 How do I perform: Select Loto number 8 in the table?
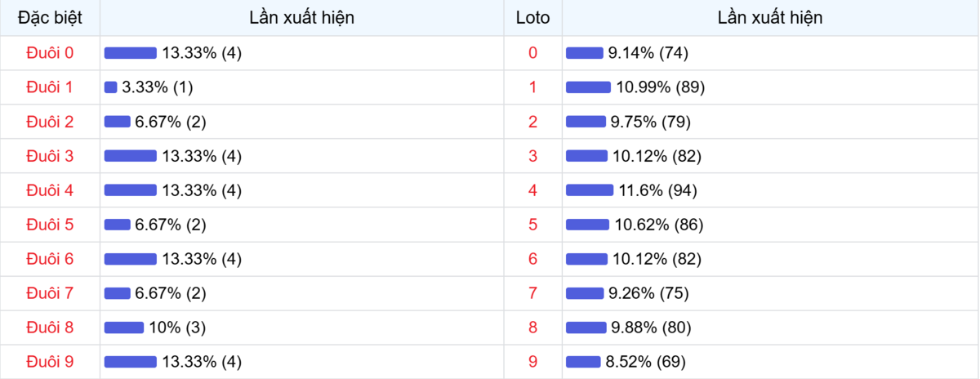click(533, 328)
